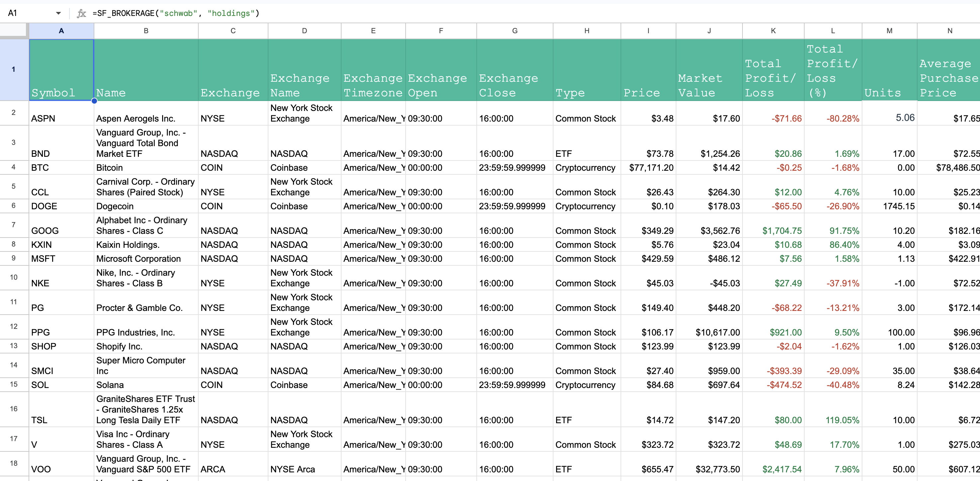This screenshot has width=980, height=481.
Task: Click the Shopify Inc. name cell
Action: 146,346
